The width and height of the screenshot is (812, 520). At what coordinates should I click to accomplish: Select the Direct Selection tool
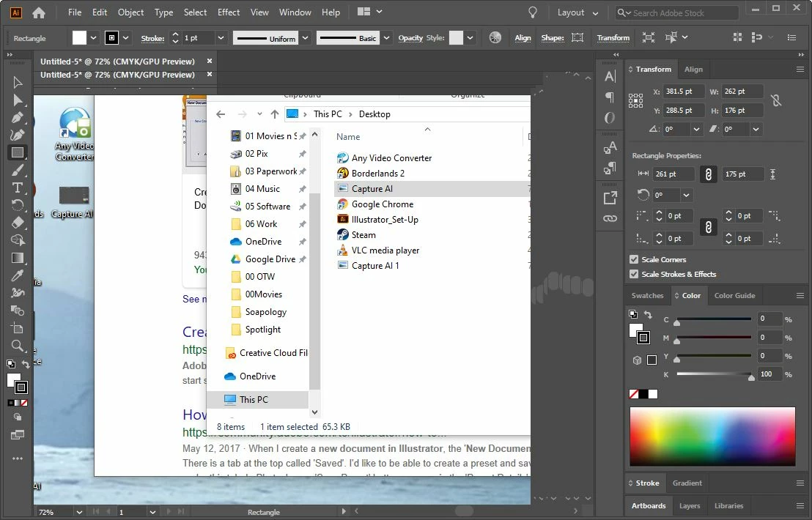[x=17, y=100]
